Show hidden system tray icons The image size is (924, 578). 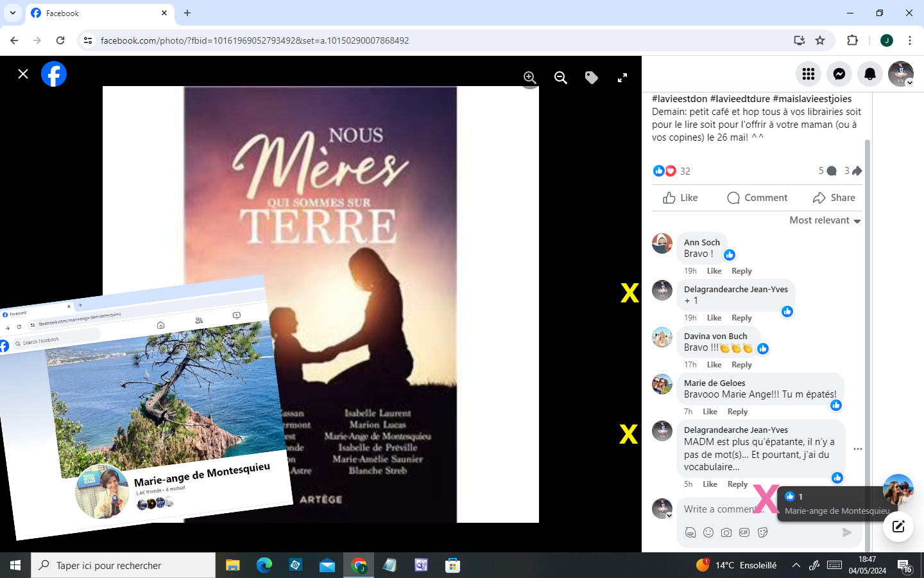[796, 565]
